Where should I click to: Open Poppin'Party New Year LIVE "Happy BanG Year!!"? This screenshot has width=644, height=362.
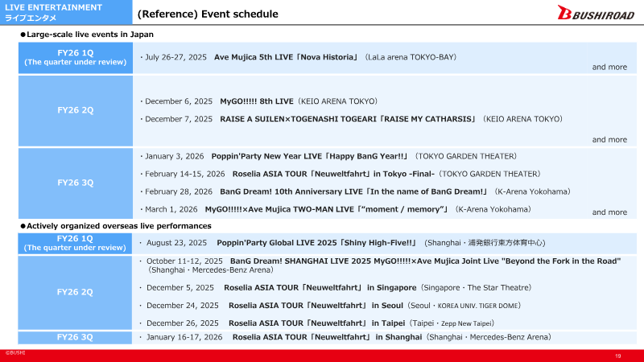(x=309, y=156)
